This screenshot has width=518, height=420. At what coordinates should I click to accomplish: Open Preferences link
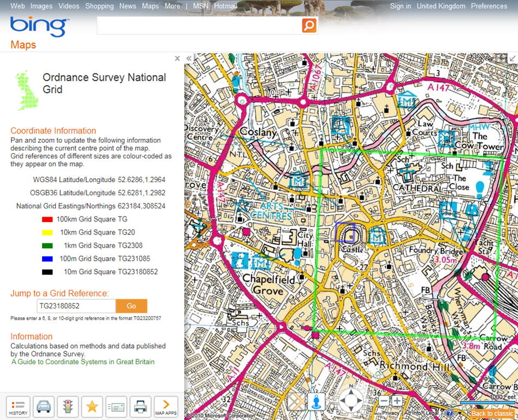[x=489, y=6]
